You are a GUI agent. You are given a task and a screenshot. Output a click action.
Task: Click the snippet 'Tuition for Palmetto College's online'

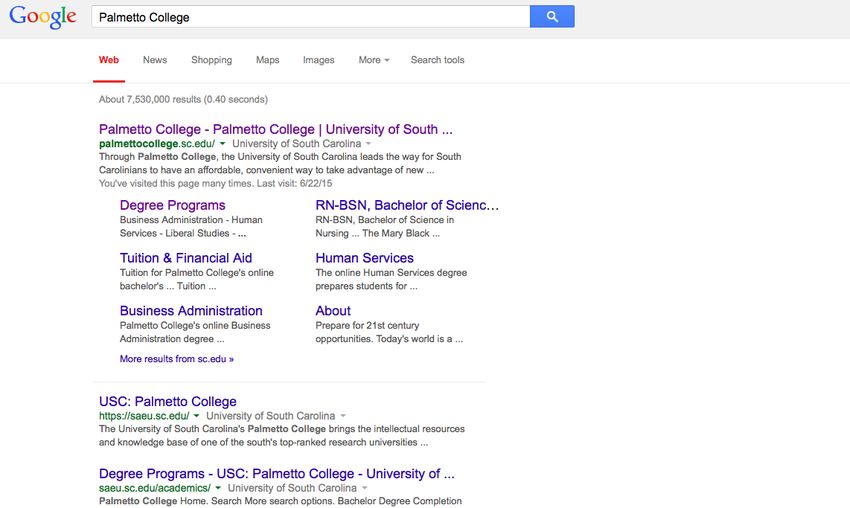coord(196,279)
